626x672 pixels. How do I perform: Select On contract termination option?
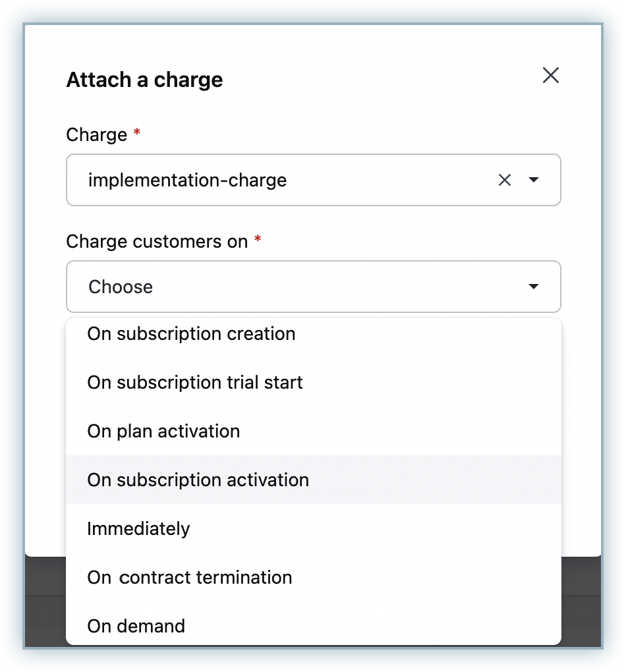[189, 577]
